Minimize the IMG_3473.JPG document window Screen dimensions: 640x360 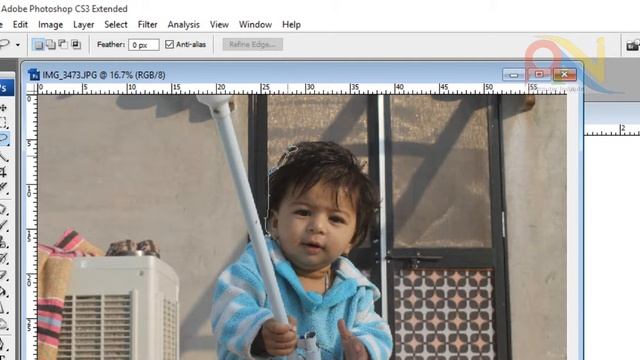[x=513, y=75]
